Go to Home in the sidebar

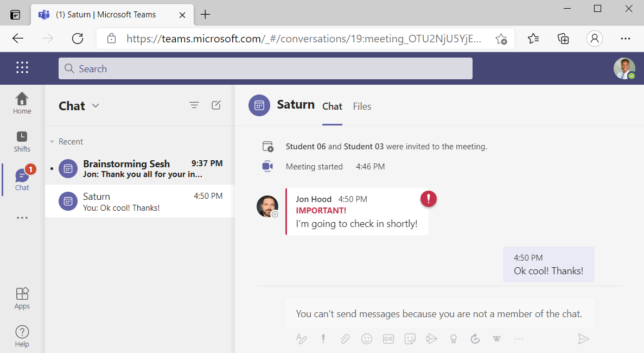point(22,103)
